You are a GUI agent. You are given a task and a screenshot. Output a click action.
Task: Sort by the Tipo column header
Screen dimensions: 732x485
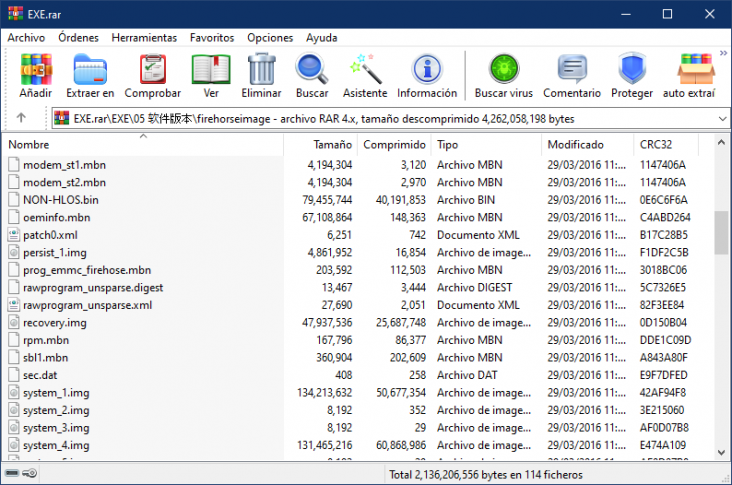tap(486, 145)
